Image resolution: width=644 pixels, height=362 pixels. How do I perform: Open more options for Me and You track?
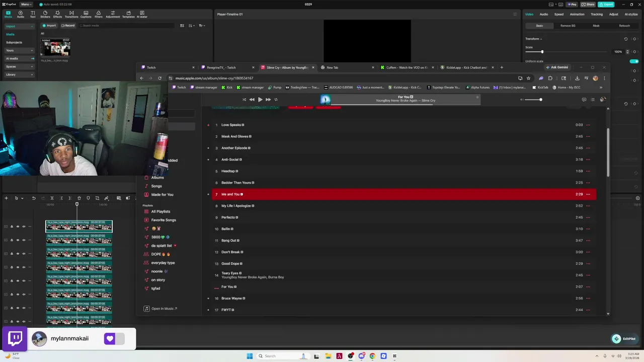(588, 194)
